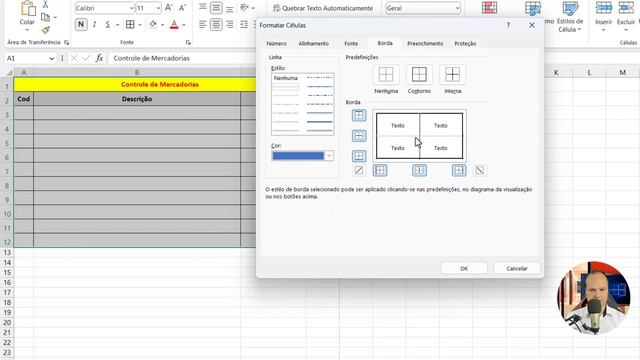Align text to top icon
The width and height of the screenshot is (640, 360).
coord(202,7)
